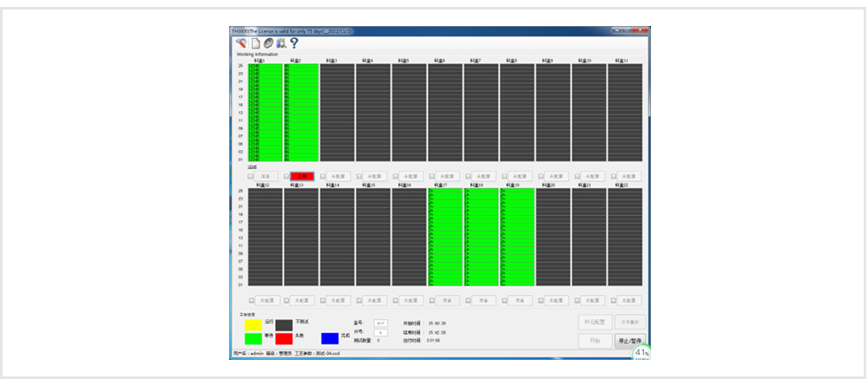Select the green cassette 18 column
Viewport: 868px width, 379px height.
click(x=482, y=238)
